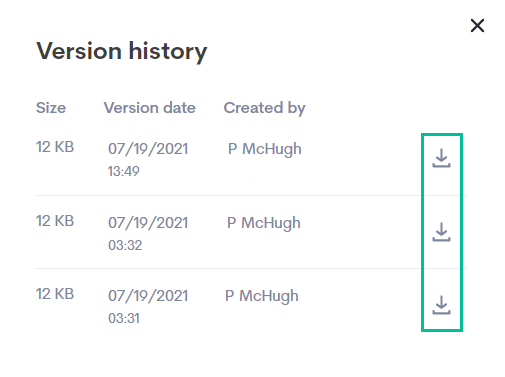The image size is (505, 377).
Task: Click the Size column header
Action: click(x=51, y=108)
